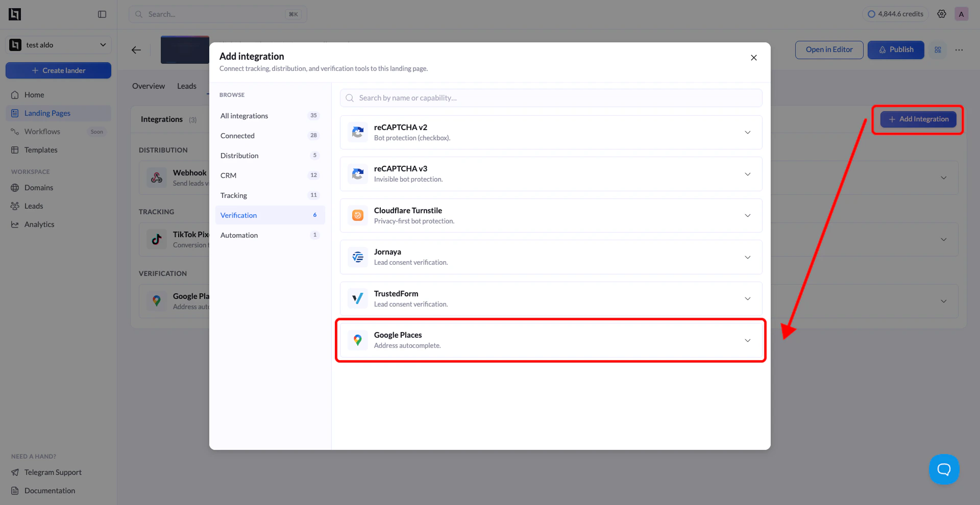Click TikTok Pixel icon in background page

[x=157, y=239]
